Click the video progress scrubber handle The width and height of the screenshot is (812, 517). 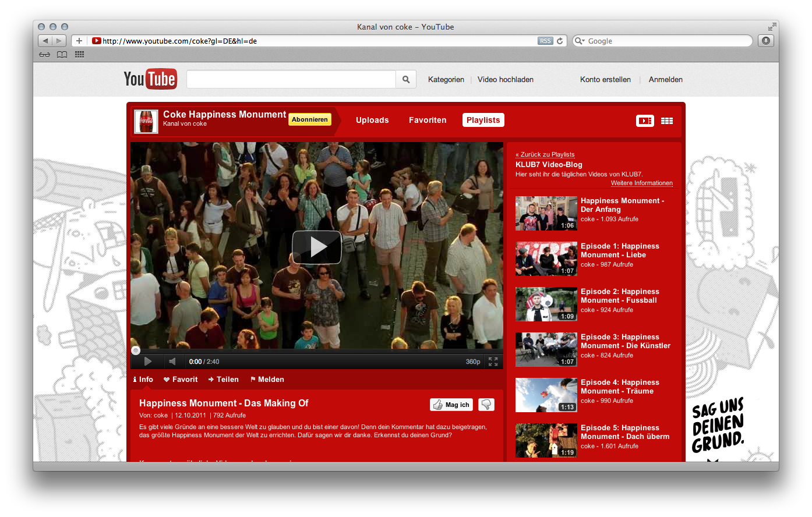tap(136, 350)
